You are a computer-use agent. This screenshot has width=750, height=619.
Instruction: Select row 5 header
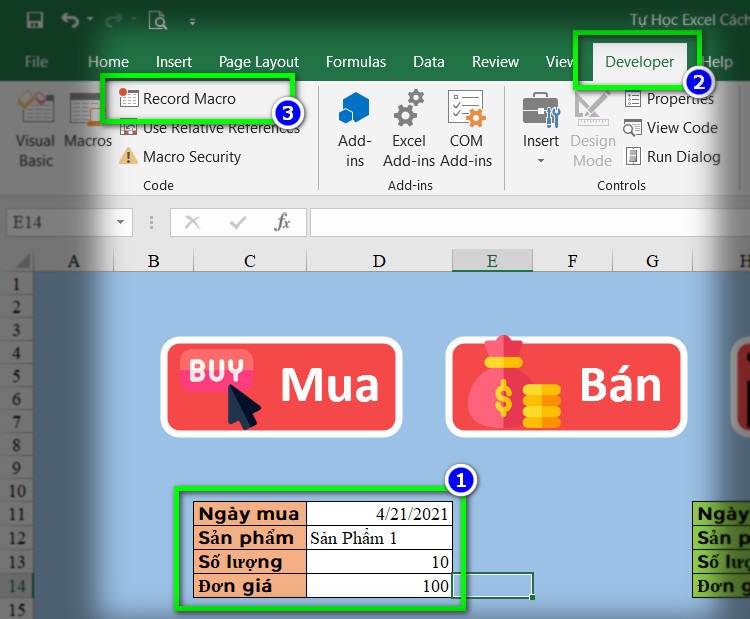coord(16,376)
